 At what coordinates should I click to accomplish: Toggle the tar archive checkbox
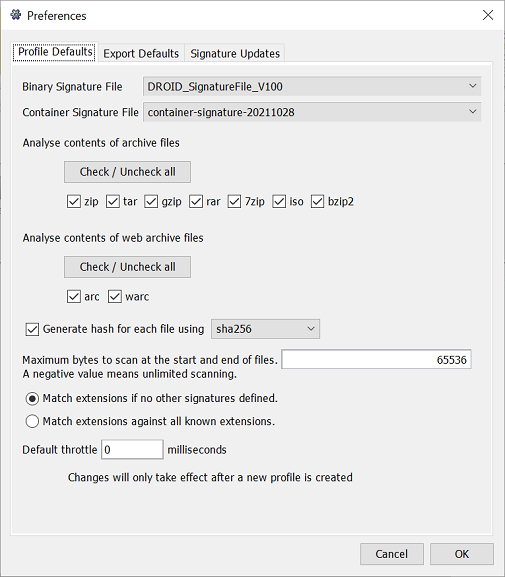pyautogui.click(x=113, y=202)
